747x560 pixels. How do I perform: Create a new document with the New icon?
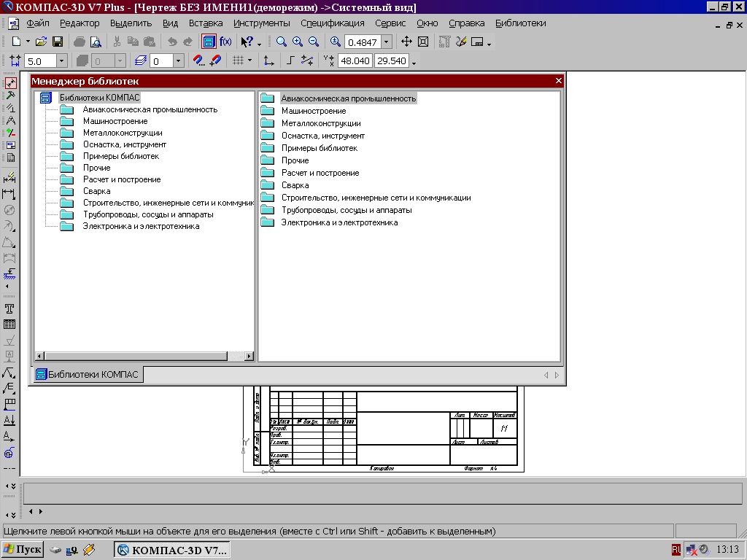click(16, 42)
